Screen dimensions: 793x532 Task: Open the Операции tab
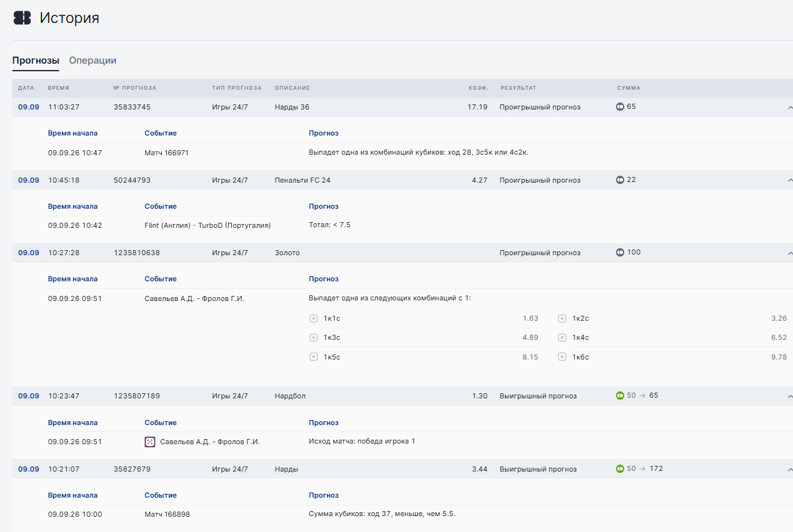tap(93, 60)
